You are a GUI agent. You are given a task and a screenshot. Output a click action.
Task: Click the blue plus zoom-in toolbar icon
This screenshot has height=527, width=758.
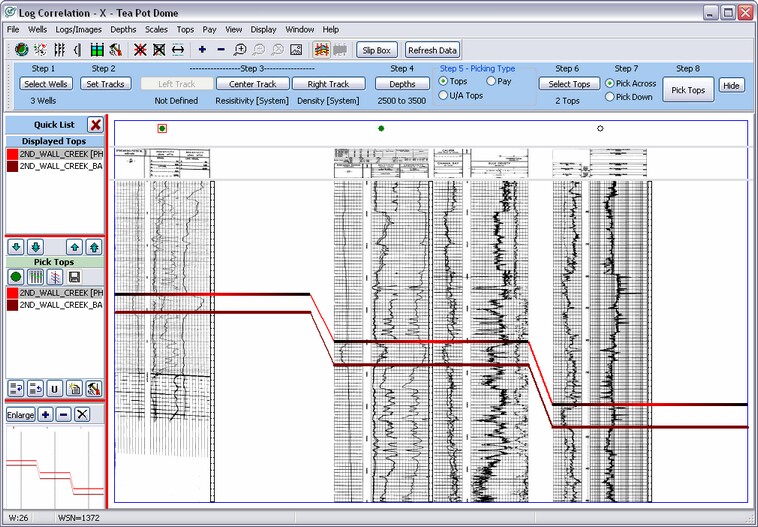tap(202, 49)
